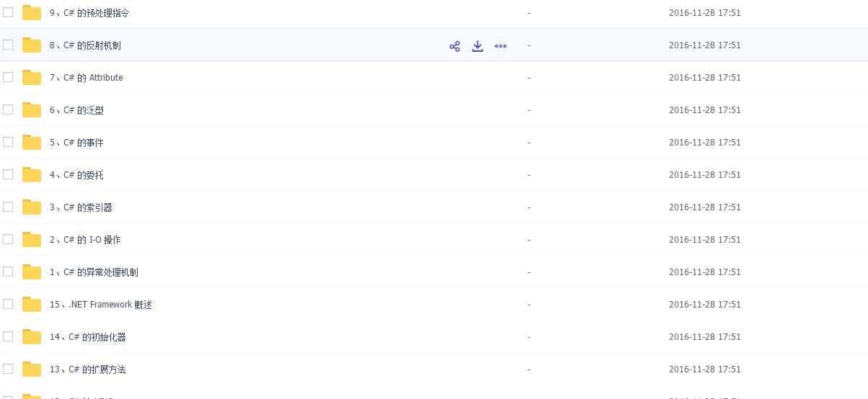Click folder icon of 15、.NET Framework 概述

click(x=32, y=304)
